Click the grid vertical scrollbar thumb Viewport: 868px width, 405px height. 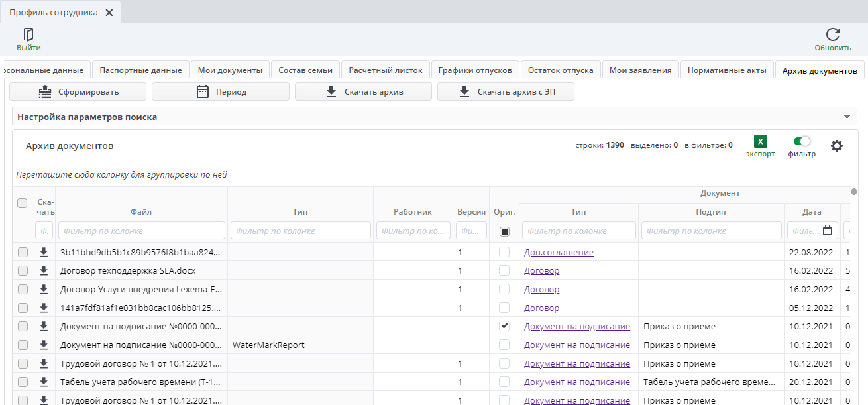[x=854, y=192]
